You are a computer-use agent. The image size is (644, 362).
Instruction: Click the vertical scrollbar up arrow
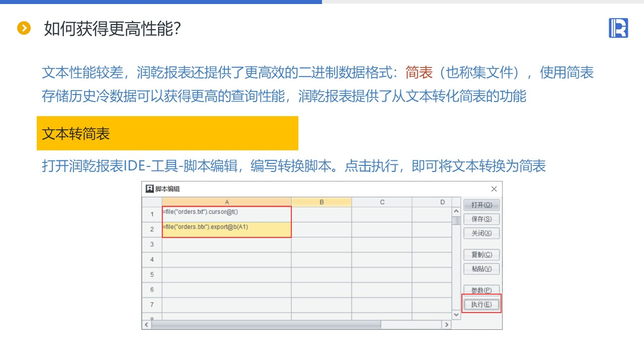[x=456, y=212]
